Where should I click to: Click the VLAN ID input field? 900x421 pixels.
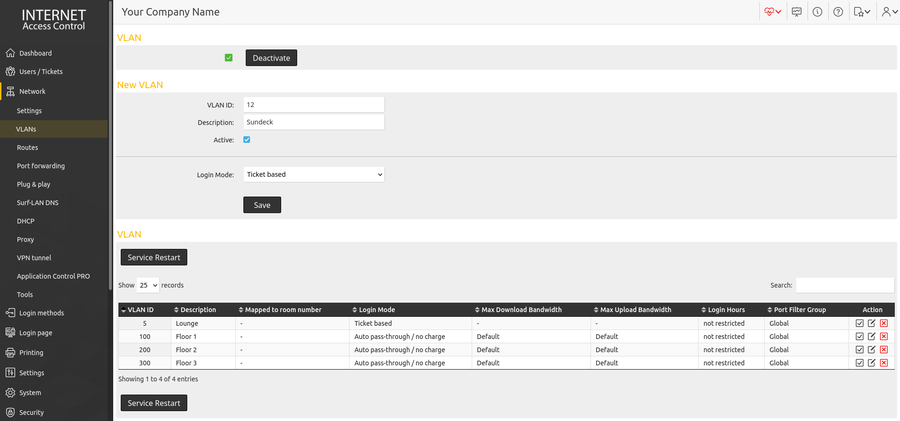[313, 105]
